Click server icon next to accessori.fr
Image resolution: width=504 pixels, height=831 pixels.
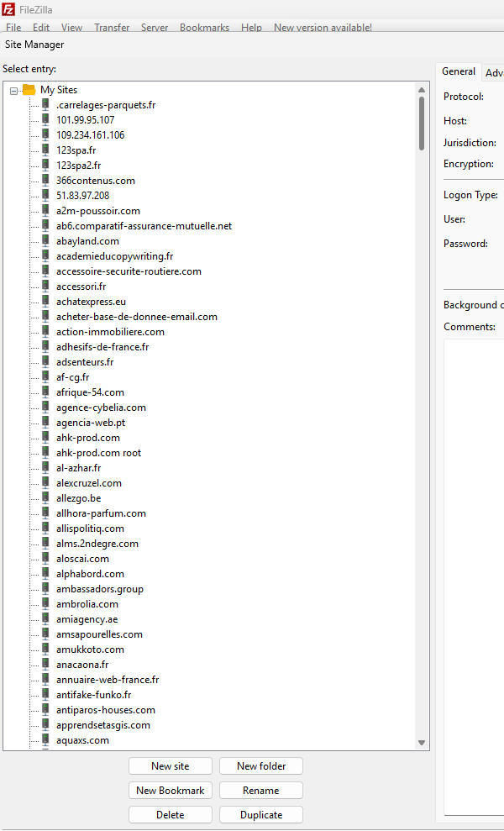click(x=46, y=286)
